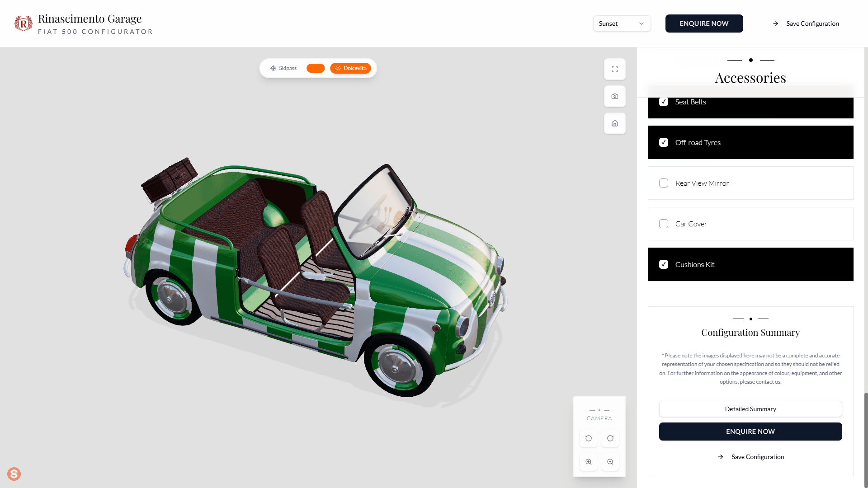The image size is (868, 488).
Task: Rotate camera counter-clockwise
Action: (x=588, y=438)
